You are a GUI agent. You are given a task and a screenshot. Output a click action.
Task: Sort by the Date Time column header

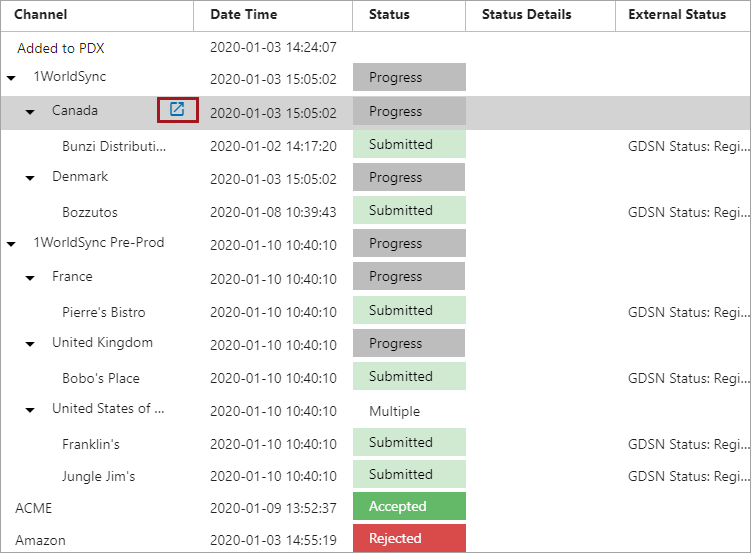(243, 15)
